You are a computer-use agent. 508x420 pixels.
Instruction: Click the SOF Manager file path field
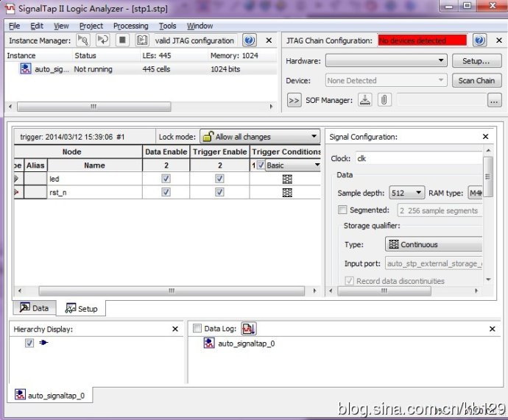(x=441, y=100)
